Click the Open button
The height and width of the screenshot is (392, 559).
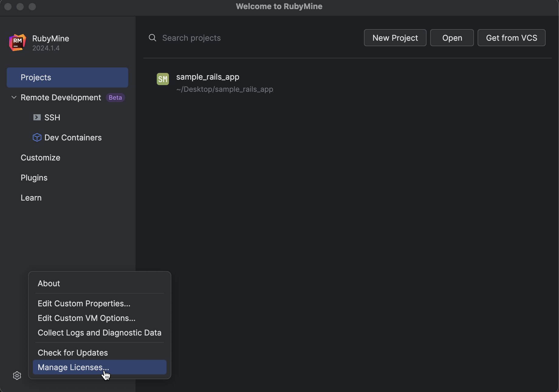click(x=452, y=38)
